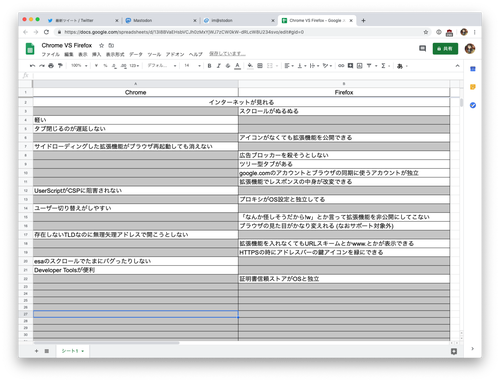This screenshot has height=382, width=500.
Task: Apply strikethrough formatting
Action: click(x=228, y=66)
